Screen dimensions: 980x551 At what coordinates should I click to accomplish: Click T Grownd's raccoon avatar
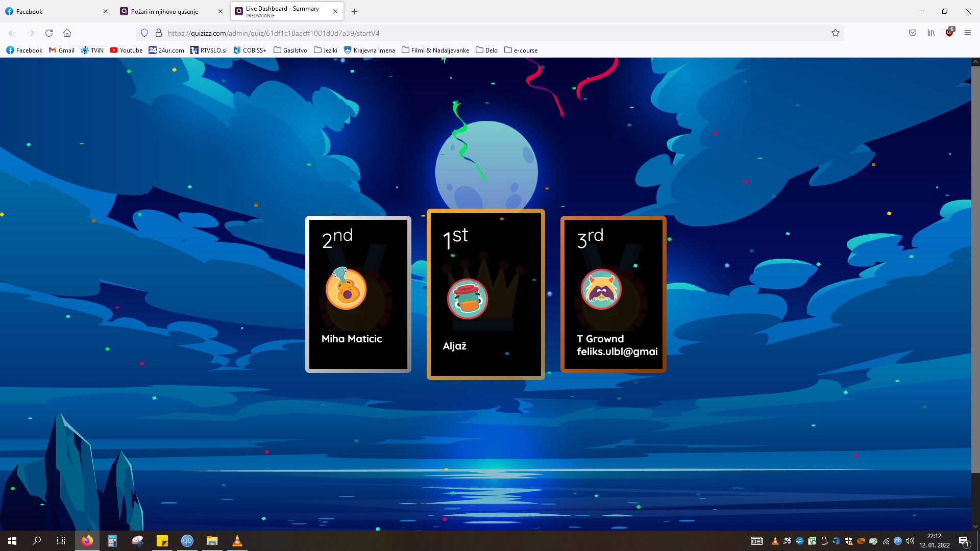coord(601,289)
